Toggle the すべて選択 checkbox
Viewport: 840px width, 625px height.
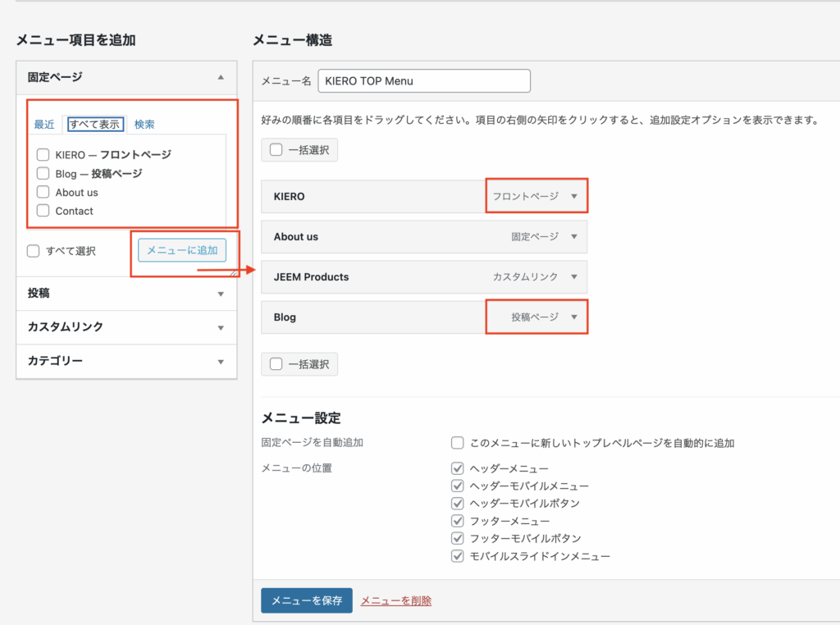click(34, 251)
